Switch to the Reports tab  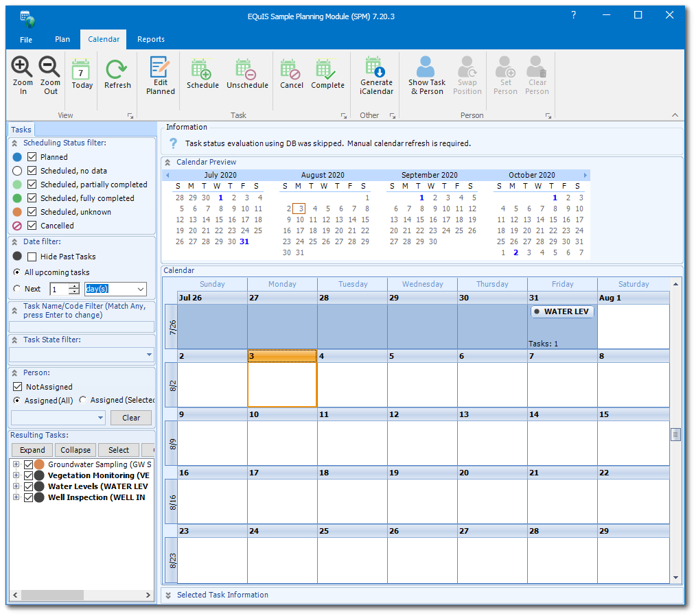[x=150, y=39]
